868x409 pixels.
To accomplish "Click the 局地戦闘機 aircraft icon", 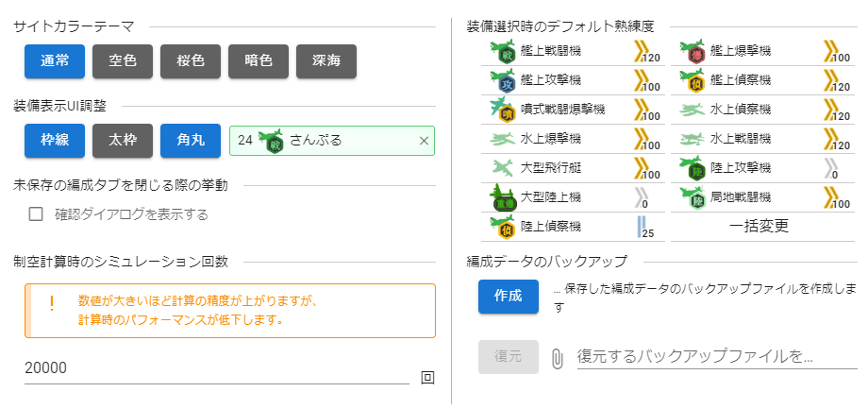I will tap(693, 197).
